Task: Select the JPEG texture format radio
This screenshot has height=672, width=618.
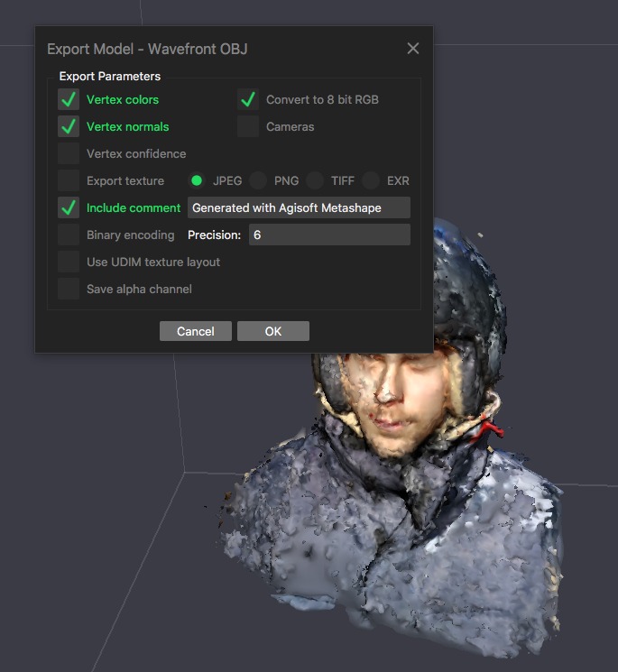Action: point(197,180)
